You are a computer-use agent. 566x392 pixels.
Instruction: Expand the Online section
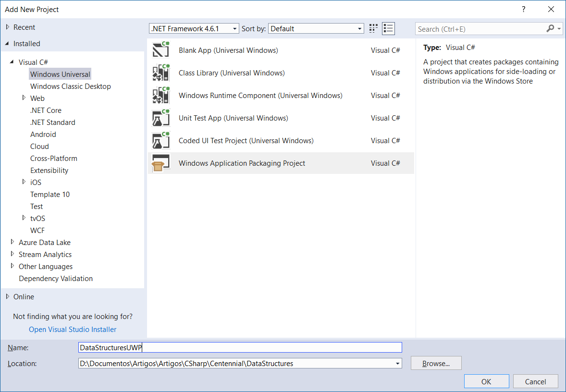point(8,296)
